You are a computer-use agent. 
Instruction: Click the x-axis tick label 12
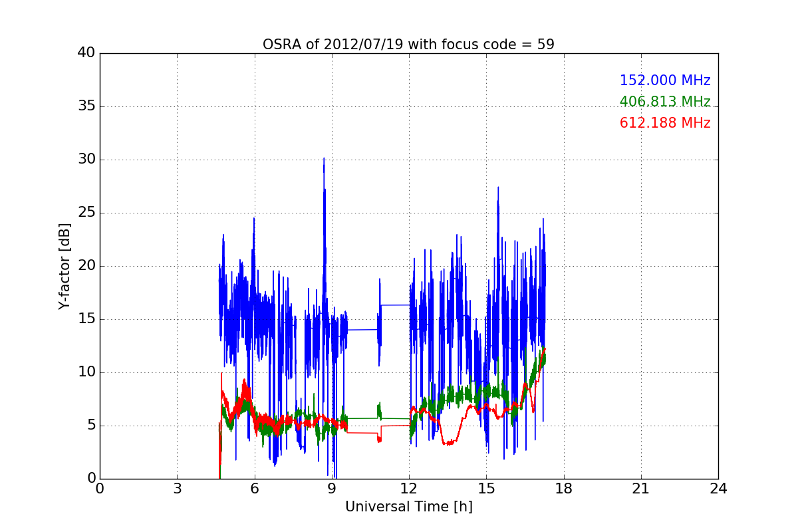(x=409, y=488)
